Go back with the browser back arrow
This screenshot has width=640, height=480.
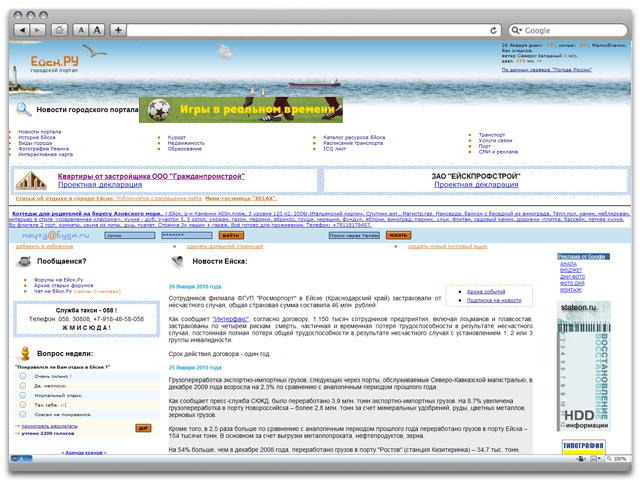click(x=22, y=30)
